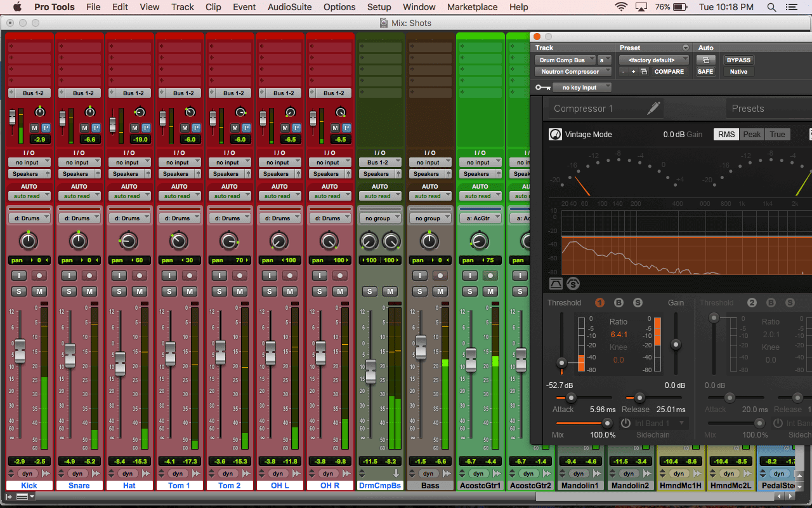The image size is (812, 508).
Task: Click the pencil rename icon beside Compressor 1
Action: pyautogui.click(x=653, y=109)
